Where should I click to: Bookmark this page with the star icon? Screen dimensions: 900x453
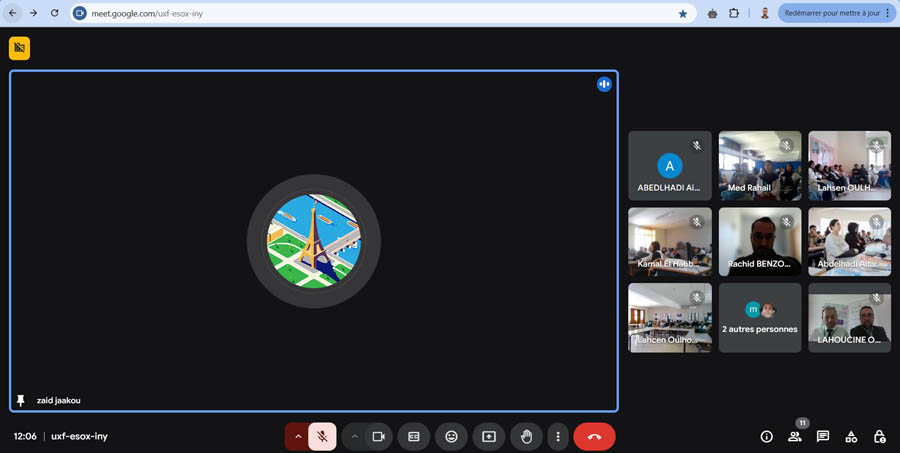tap(683, 14)
